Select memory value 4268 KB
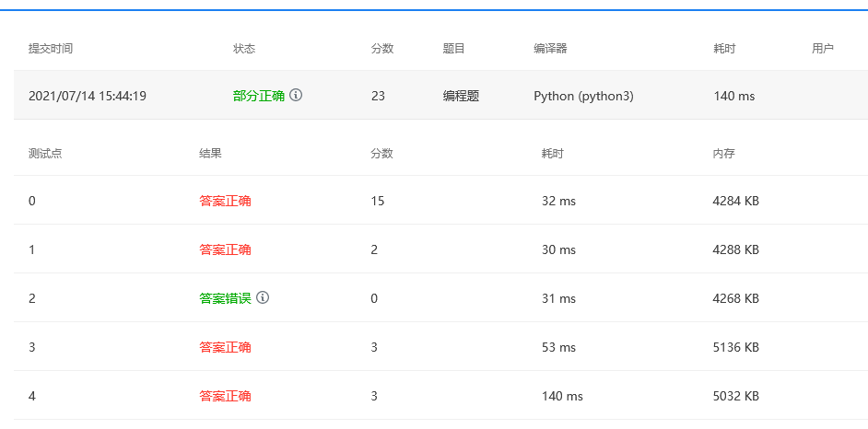Screen dimensions: 868x429 tap(735, 298)
